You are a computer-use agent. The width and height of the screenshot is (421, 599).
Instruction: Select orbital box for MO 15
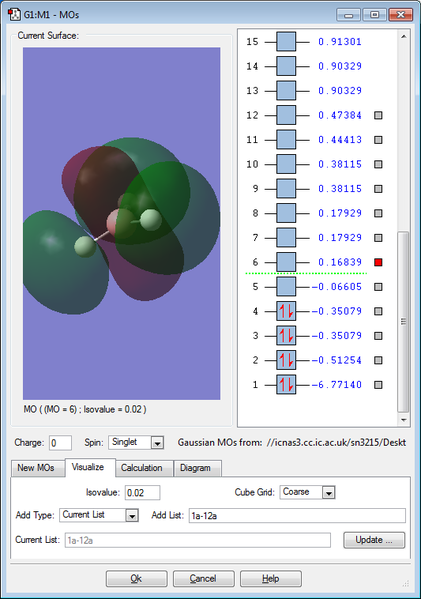pos(286,42)
